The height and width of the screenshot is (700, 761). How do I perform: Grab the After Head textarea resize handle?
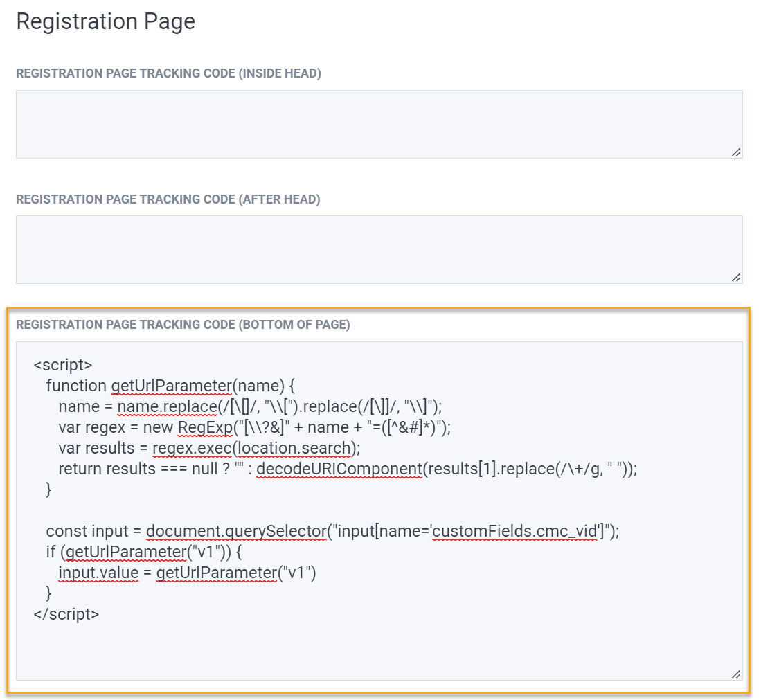(735, 277)
